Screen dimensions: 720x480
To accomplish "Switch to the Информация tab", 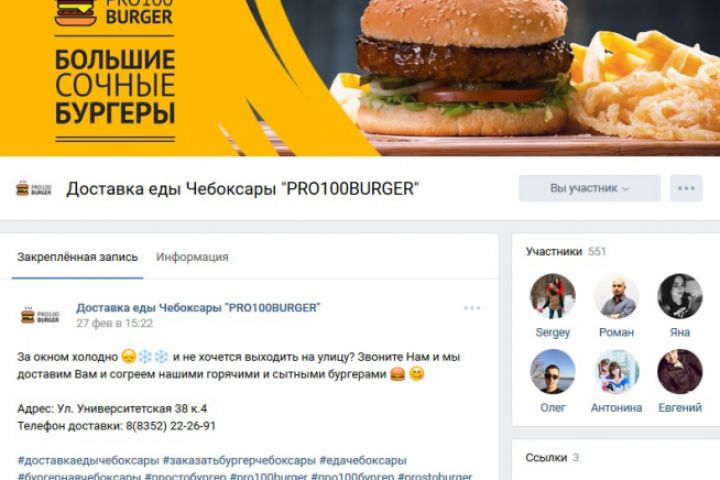I will [192, 257].
